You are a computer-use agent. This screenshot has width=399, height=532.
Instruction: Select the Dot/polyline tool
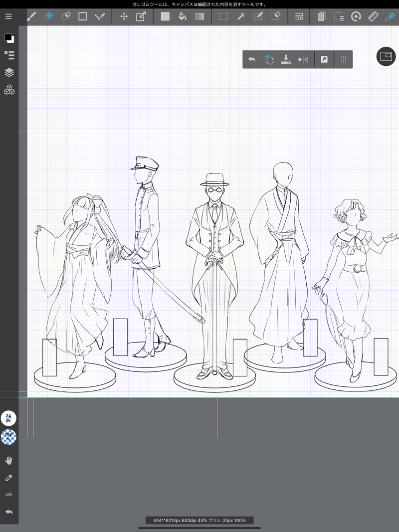click(x=99, y=16)
